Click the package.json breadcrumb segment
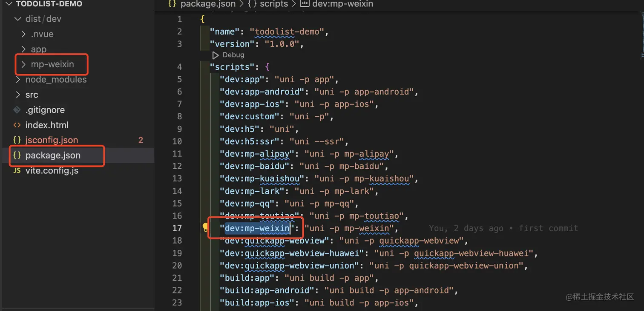 (208, 4)
